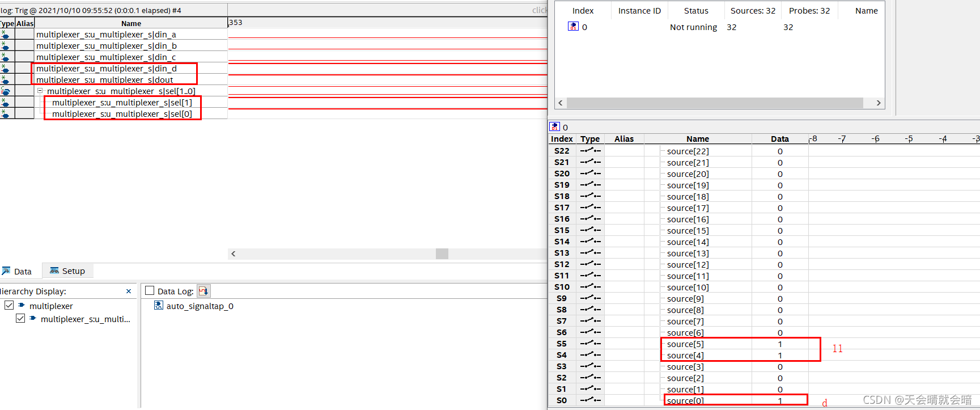
Task: Click the node type icon for din_b row
Action: [5, 46]
